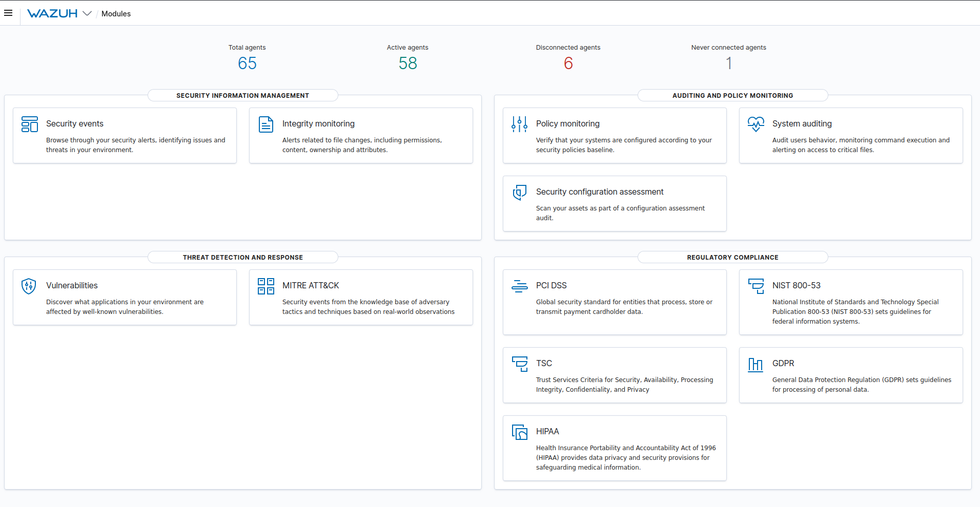Open the Security events module card
Viewport: 980px width, 507px height.
[125, 135]
